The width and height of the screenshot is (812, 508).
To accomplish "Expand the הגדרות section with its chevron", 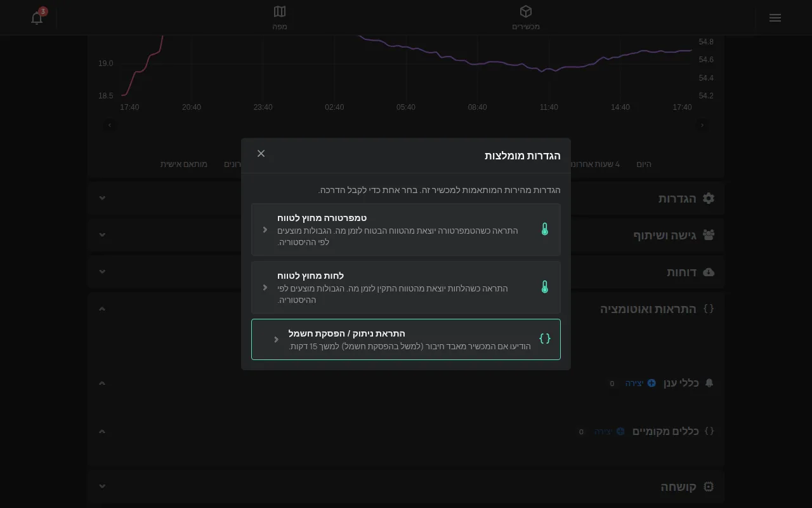I will coord(102,198).
